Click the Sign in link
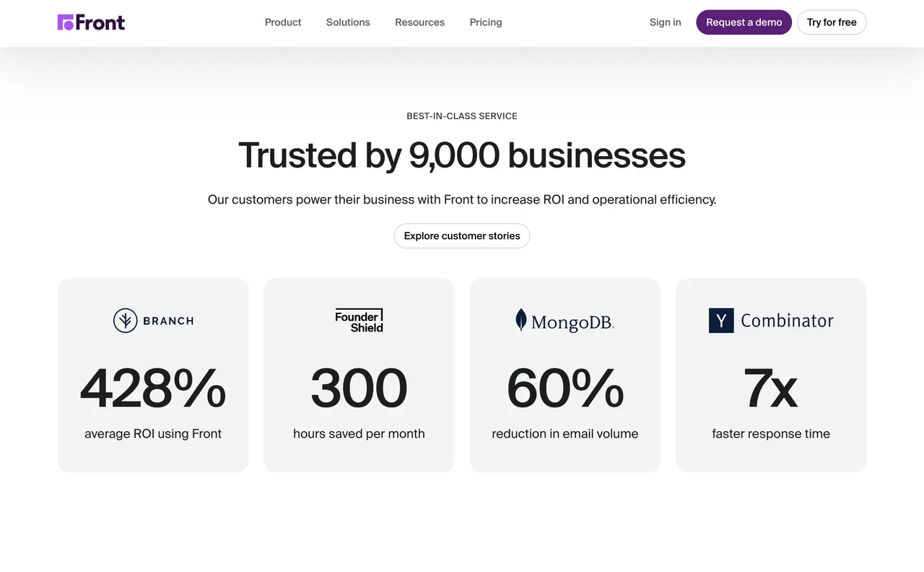Viewport: 924px width, 572px height. (665, 22)
